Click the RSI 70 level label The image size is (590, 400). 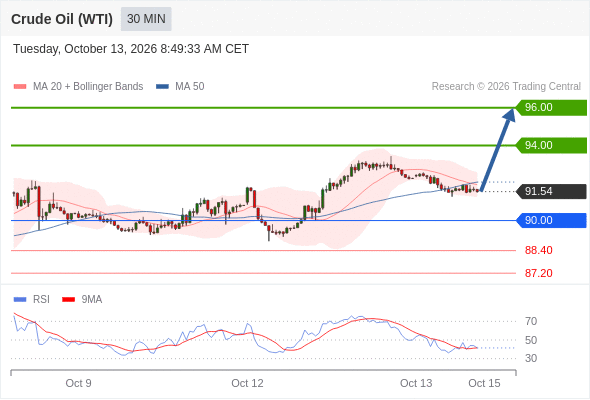pos(531,321)
